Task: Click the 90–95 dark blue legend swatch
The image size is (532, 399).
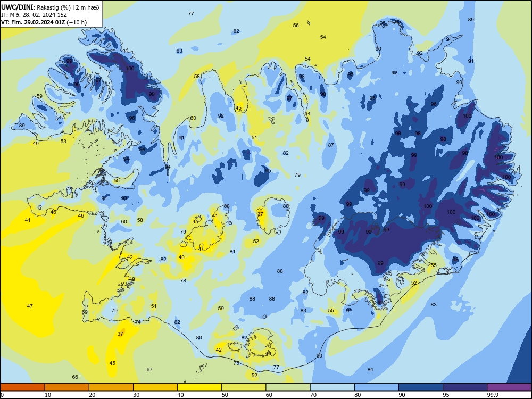Action: pyautogui.click(x=421, y=387)
